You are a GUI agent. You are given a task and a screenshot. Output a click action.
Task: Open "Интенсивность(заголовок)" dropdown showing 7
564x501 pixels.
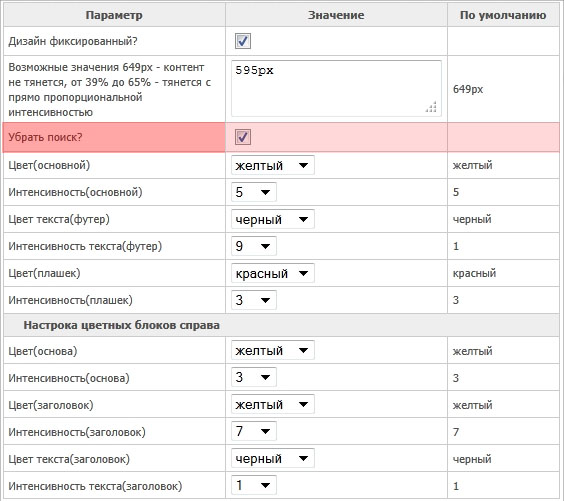pyautogui.click(x=254, y=431)
